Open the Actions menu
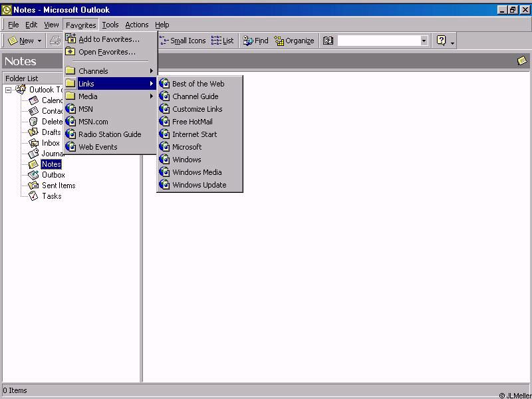 pos(137,25)
